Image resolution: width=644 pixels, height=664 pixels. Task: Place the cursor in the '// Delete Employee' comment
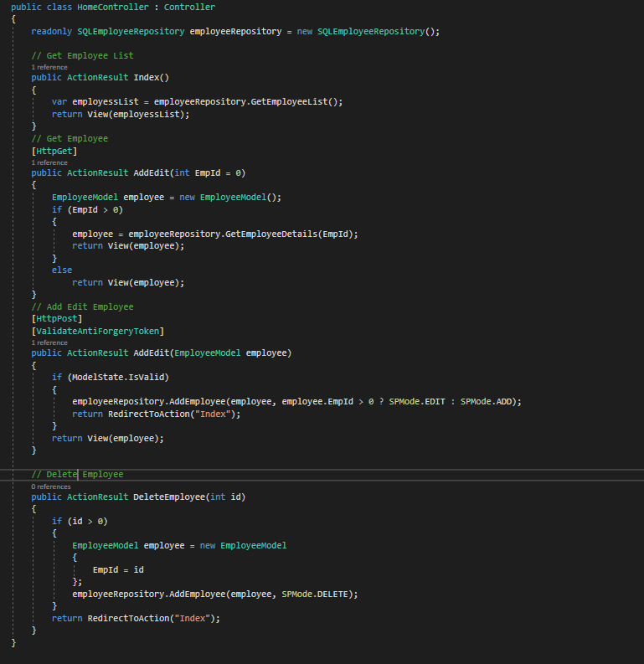(77, 474)
